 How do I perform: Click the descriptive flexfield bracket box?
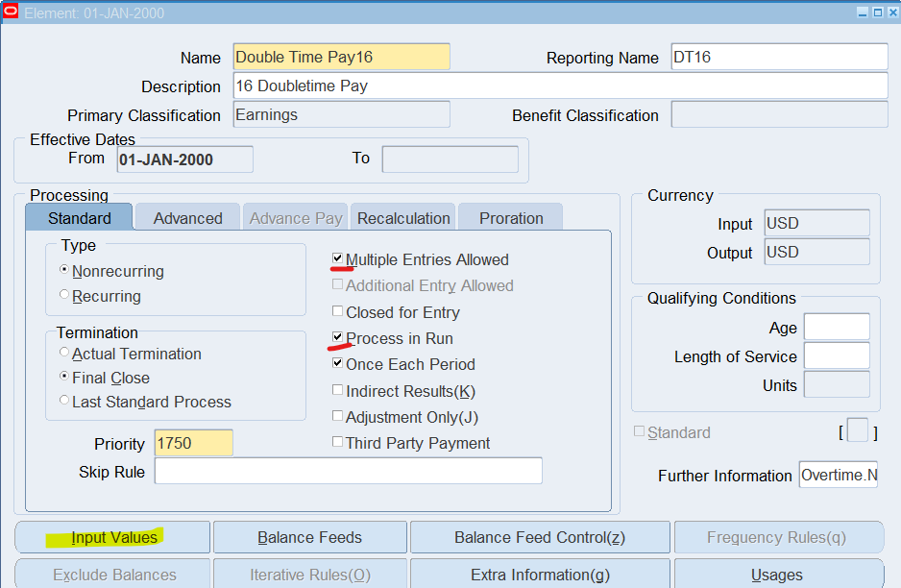(858, 431)
